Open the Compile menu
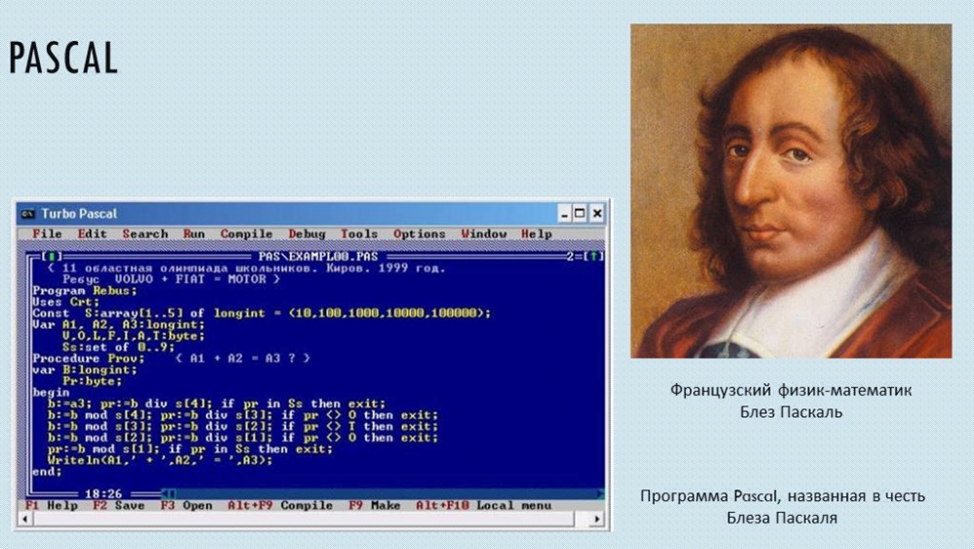Viewport: 974px width, 549px height. click(x=246, y=234)
